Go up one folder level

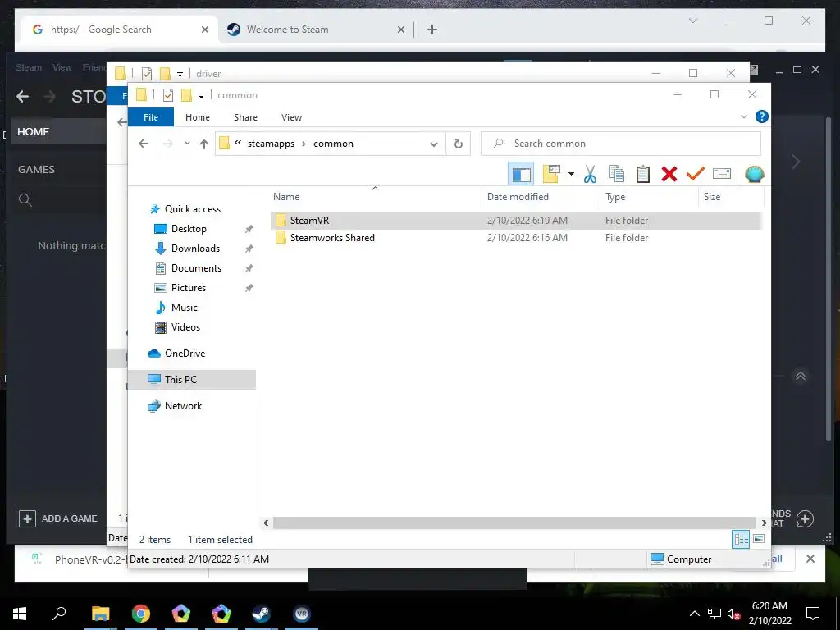point(204,144)
